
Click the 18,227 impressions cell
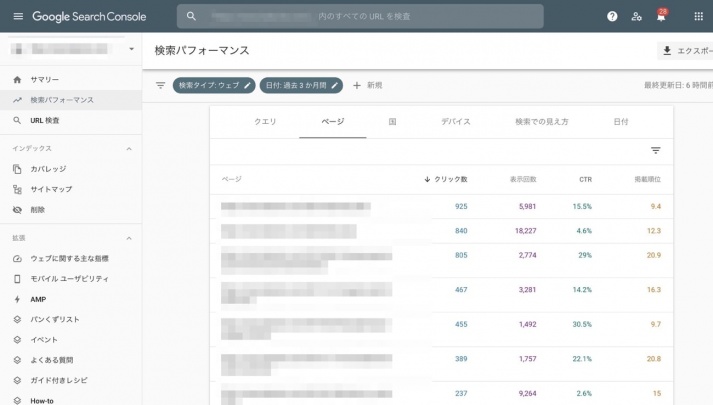526,231
